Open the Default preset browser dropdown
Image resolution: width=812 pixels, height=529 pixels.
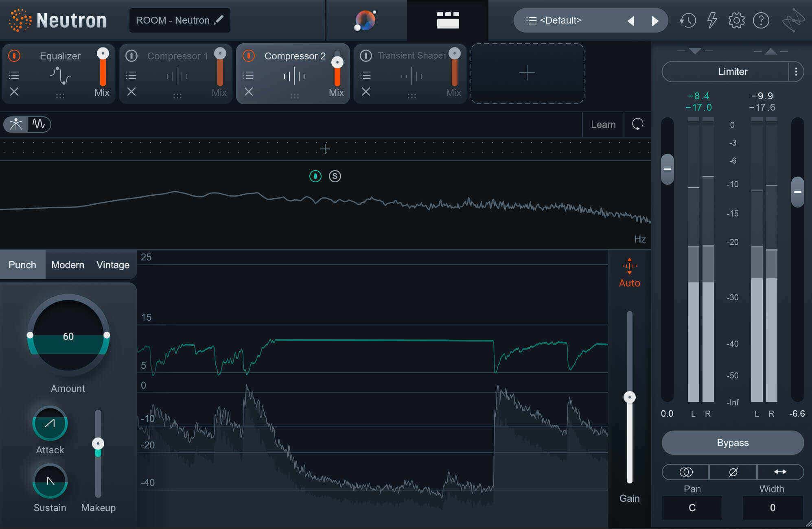[560, 20]
